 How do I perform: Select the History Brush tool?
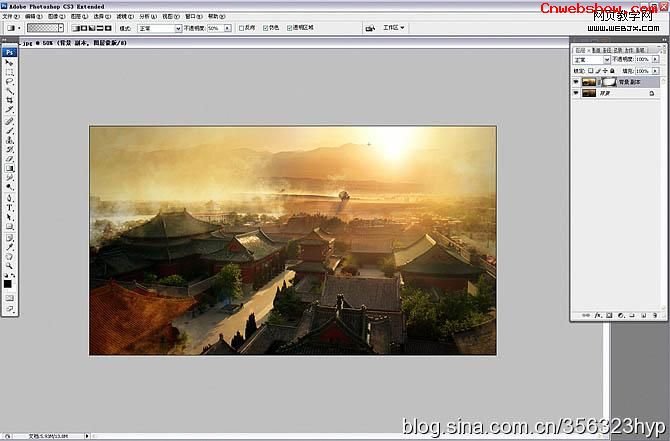coord(9,150)
